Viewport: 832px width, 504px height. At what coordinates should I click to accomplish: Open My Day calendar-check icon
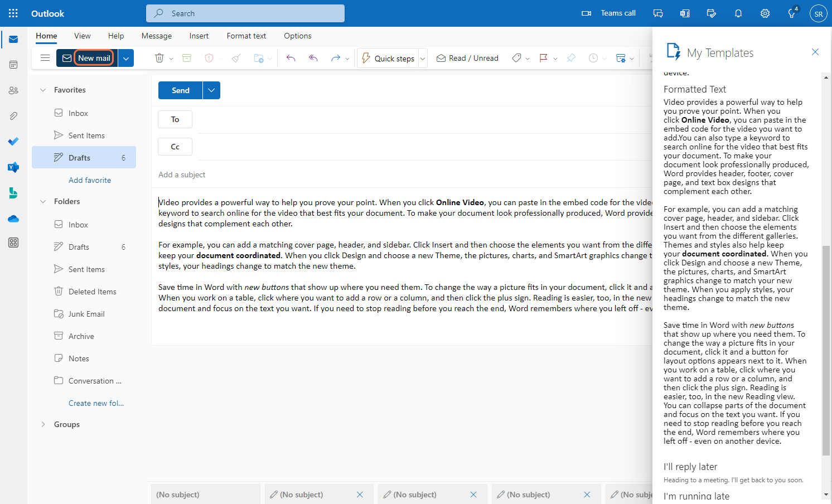[x=712, y=13]
